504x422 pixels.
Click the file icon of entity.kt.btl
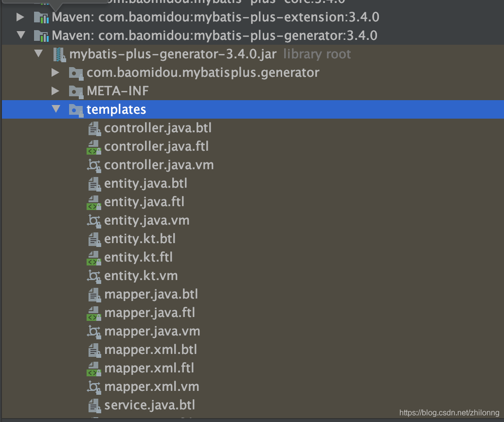pyautogui.click(x=94, y=240)
